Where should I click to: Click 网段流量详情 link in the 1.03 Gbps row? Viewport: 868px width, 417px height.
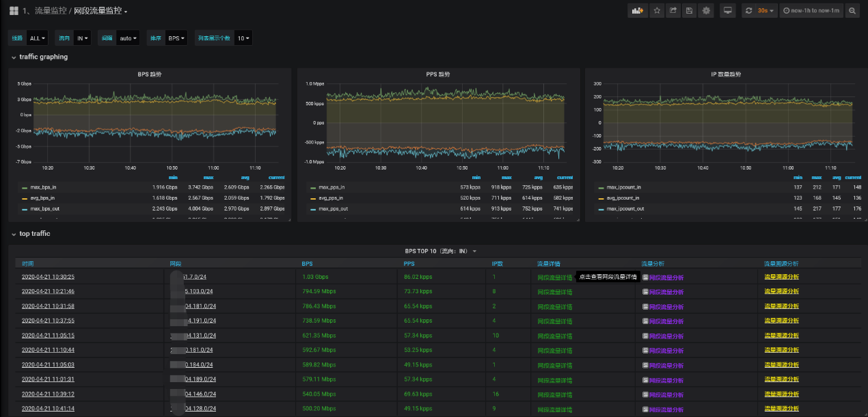554,278
